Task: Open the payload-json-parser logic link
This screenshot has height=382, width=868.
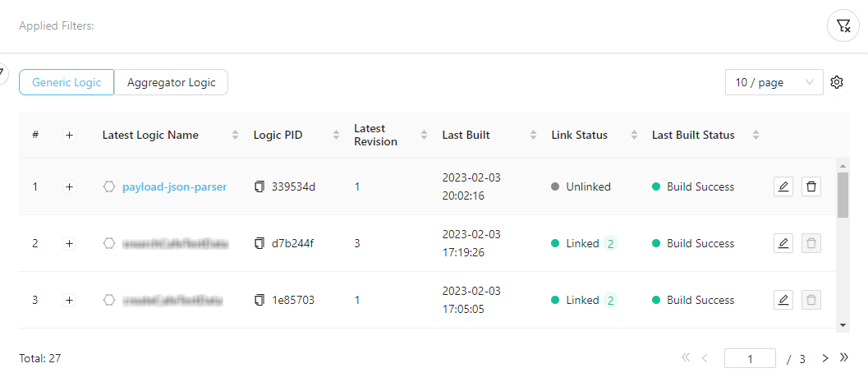Action: point(174,186)
